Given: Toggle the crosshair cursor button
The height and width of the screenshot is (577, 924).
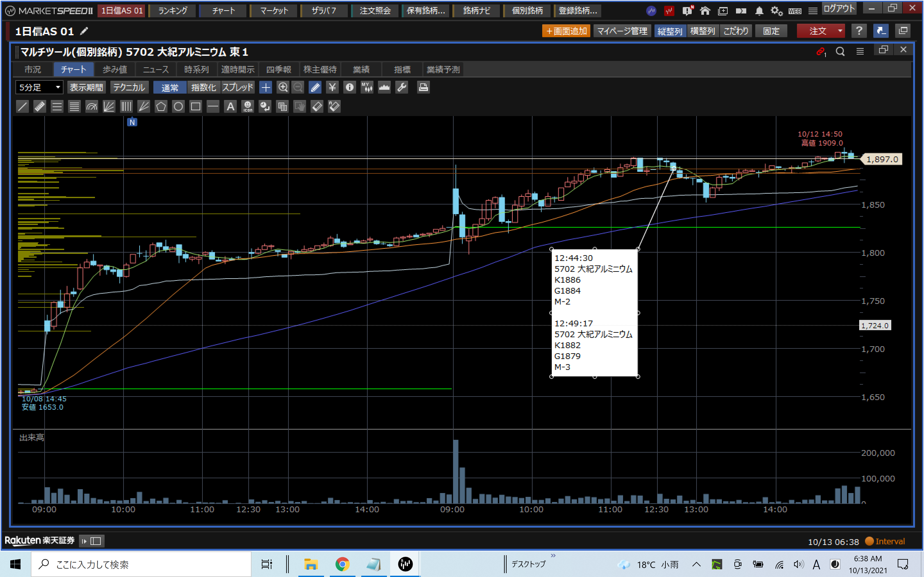Looking at the screenshot, I should click(265, 88).
